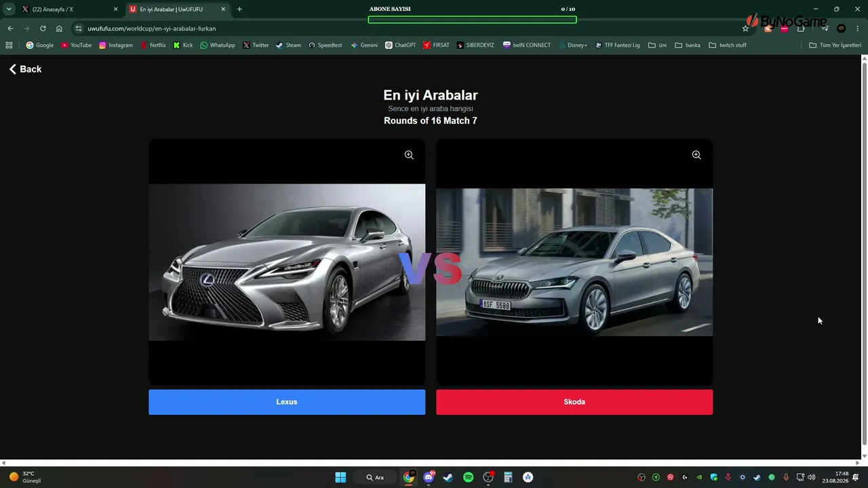Vote for Lexus with the blue button
The width and height of the screenshot is (868, 488).
(x=287, y=402)
